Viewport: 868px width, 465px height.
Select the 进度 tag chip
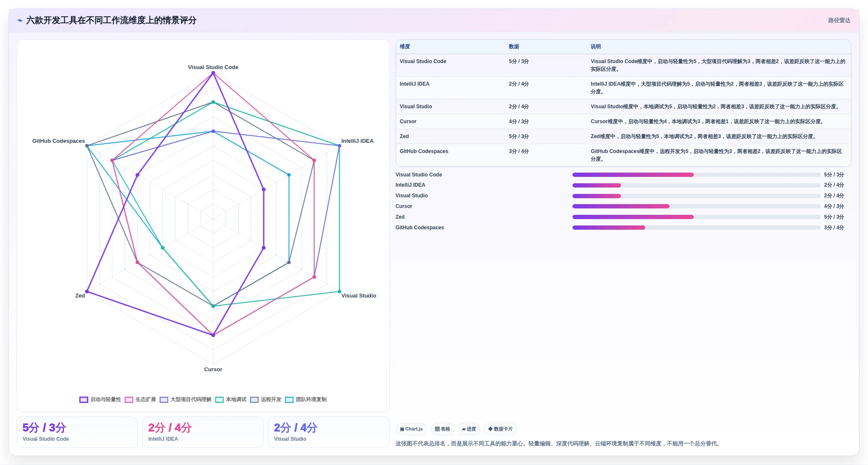pyautogui.click(x=469, y=429)
